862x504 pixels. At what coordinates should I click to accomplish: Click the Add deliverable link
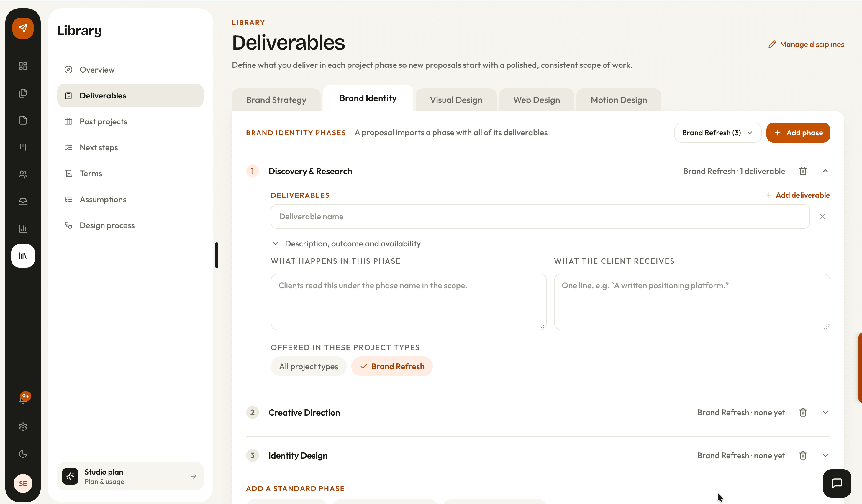(797, 195)
